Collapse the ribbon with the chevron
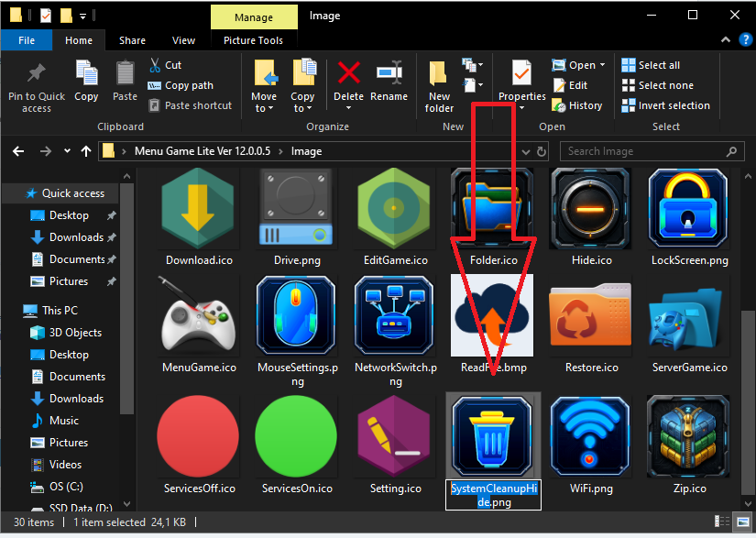This screenshot has width=756, height=538. (x=725, y=40)
